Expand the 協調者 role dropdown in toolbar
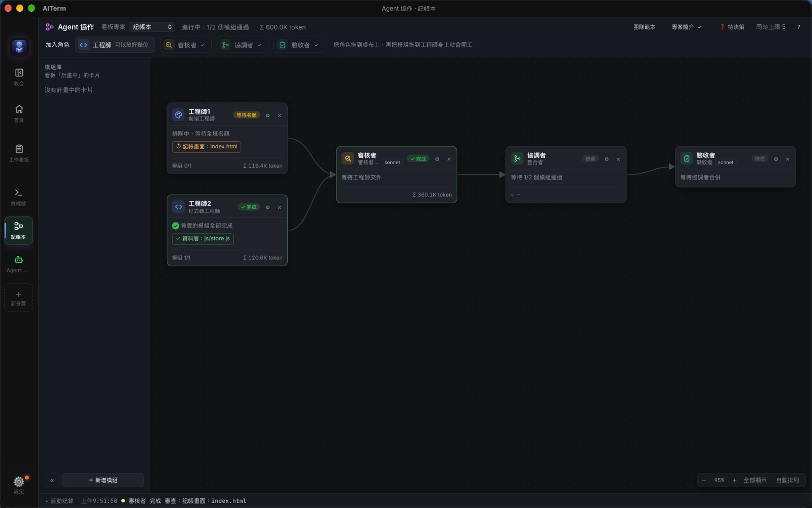Image resolution: width=812 pixels, height=508 pixels. (x=242, y=45)
